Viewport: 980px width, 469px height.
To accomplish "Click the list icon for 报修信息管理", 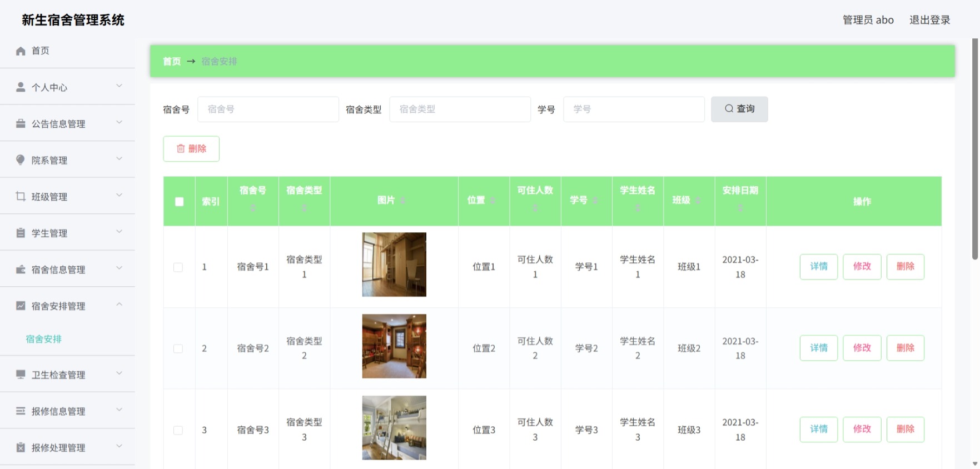I will pyautogui.click(x=21, y=411).
